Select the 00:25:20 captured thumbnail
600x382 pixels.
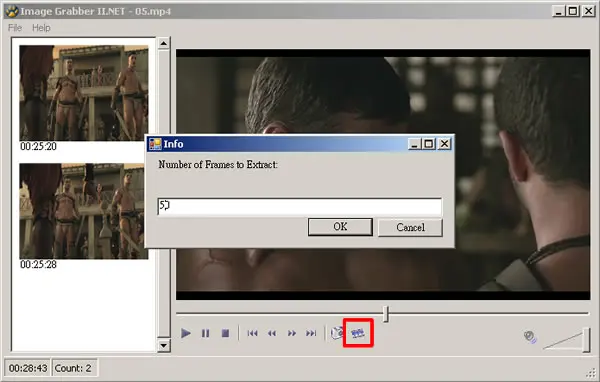tap(84, 93)
